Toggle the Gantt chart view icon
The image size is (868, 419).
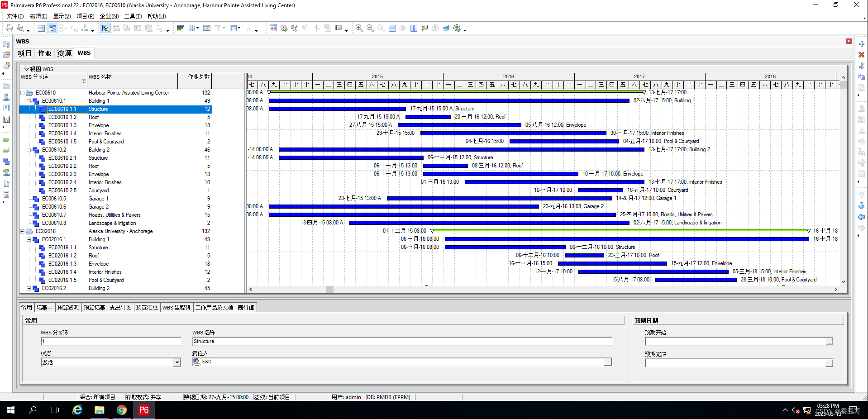[52, 28]
